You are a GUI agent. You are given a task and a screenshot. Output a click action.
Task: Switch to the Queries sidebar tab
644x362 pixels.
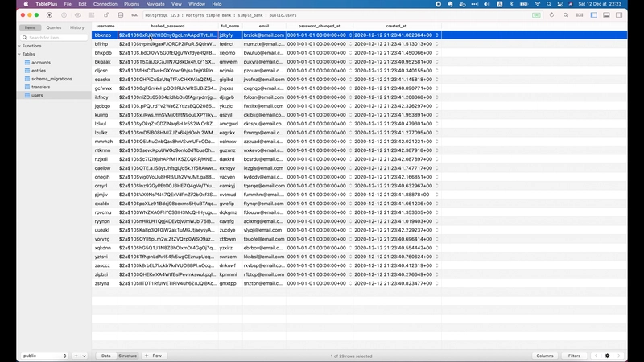[53, 27]
